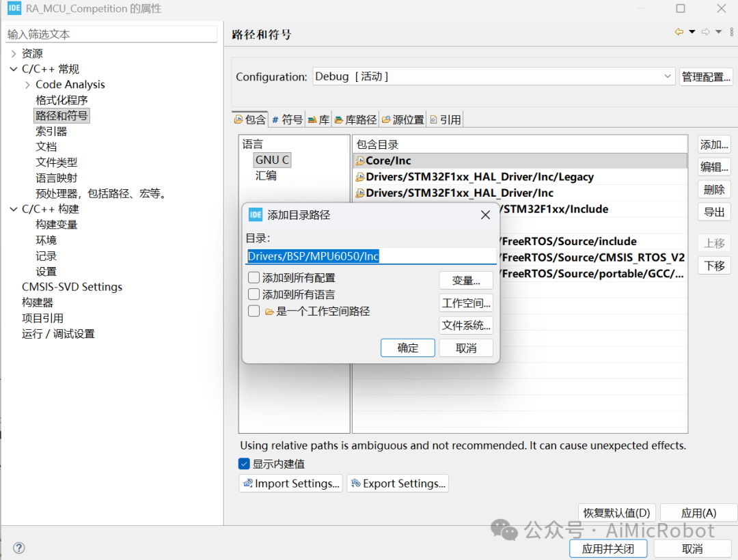Click the filter text input field

[111, 34]
